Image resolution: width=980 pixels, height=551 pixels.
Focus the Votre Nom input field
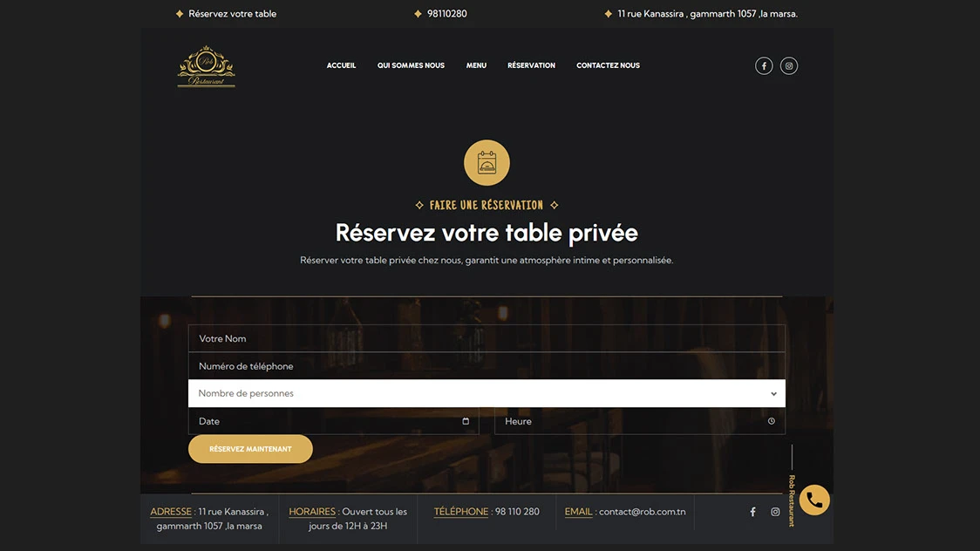click(487, 338)
